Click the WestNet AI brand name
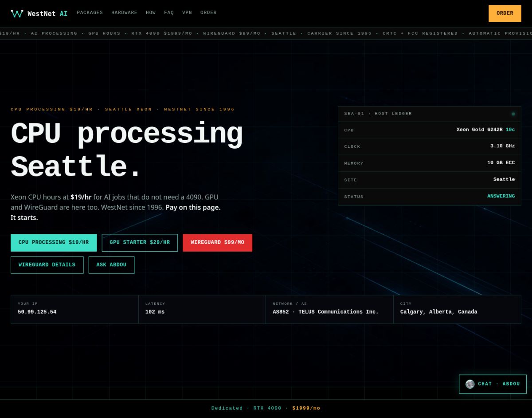The width and height of the screenshot is (532, 418). pos(47,14)
